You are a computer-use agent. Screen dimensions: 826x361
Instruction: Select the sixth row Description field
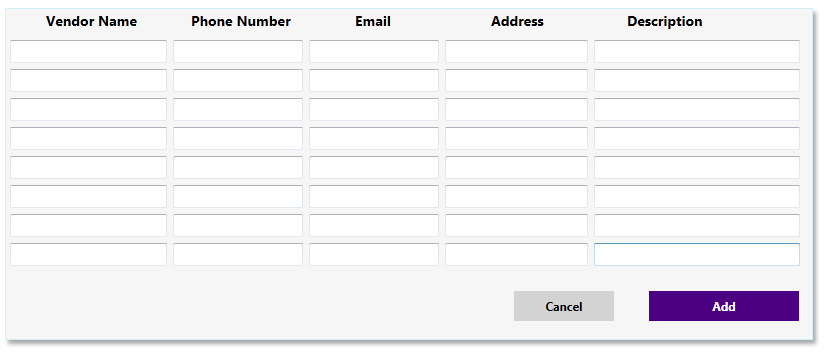(x=697, y=196)
